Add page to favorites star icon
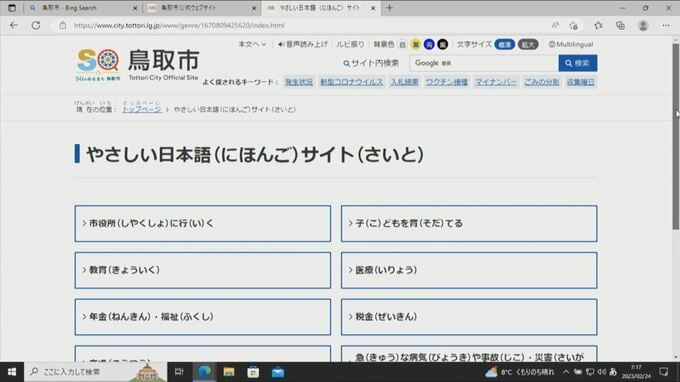 [x=574, y=26]
